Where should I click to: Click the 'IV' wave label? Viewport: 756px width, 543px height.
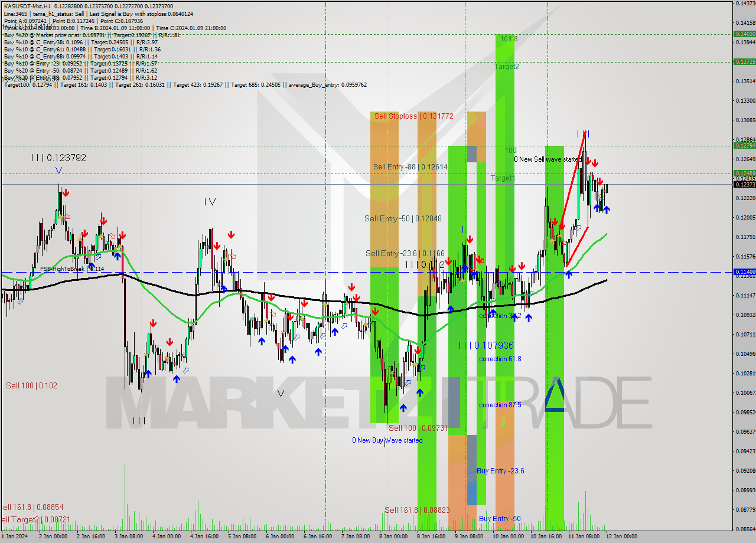click(210, 202)
